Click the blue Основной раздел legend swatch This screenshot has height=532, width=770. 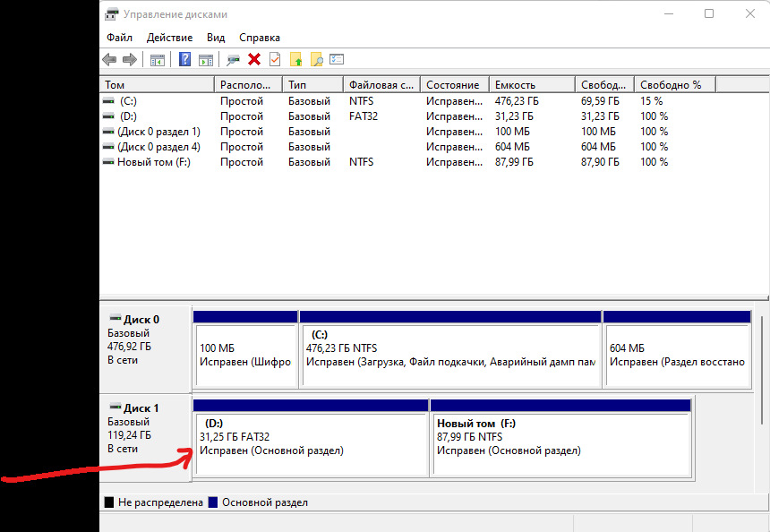click(x=213, y=502)
